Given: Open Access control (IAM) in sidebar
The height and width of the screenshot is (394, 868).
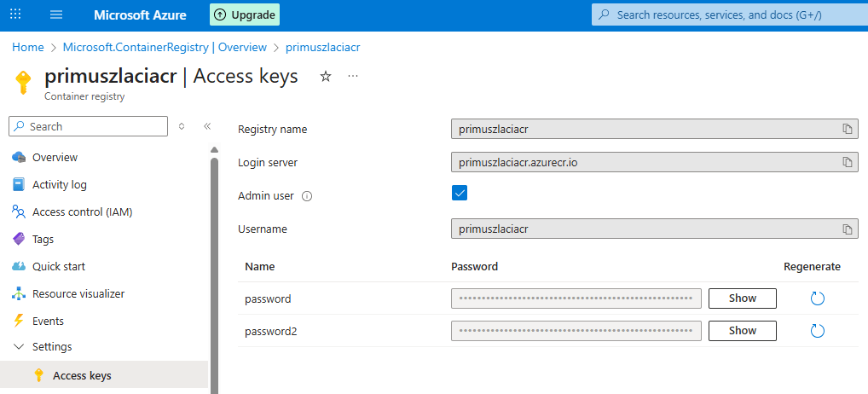Looking at the screenshot, I should click(82, 212).
